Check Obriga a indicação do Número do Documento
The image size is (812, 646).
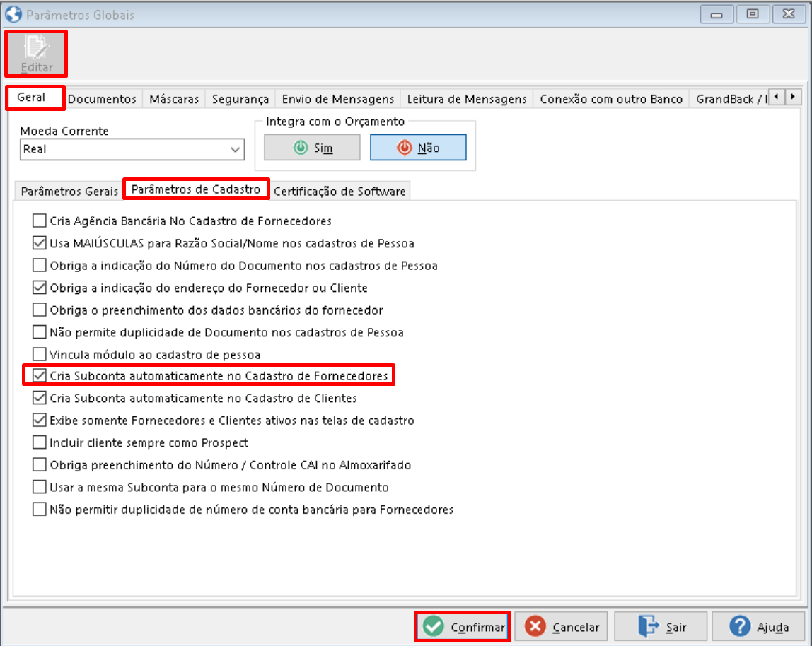tap(40, 265)
